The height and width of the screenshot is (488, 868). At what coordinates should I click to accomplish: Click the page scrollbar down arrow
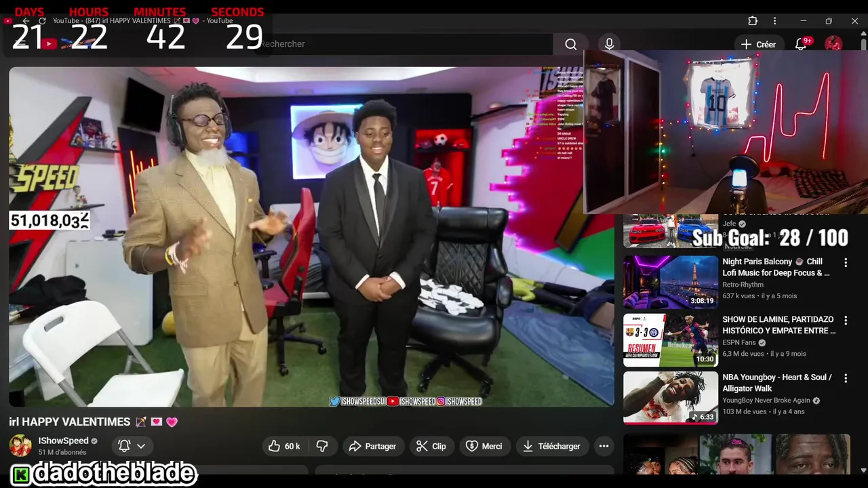[x=863, y=470]
